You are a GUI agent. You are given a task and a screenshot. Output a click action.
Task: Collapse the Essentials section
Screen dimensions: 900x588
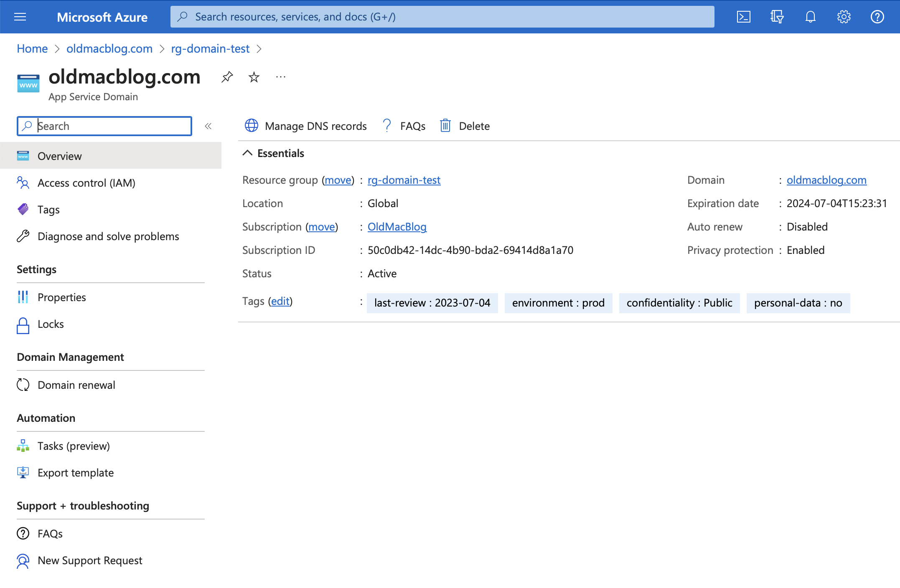pos(247,153)
